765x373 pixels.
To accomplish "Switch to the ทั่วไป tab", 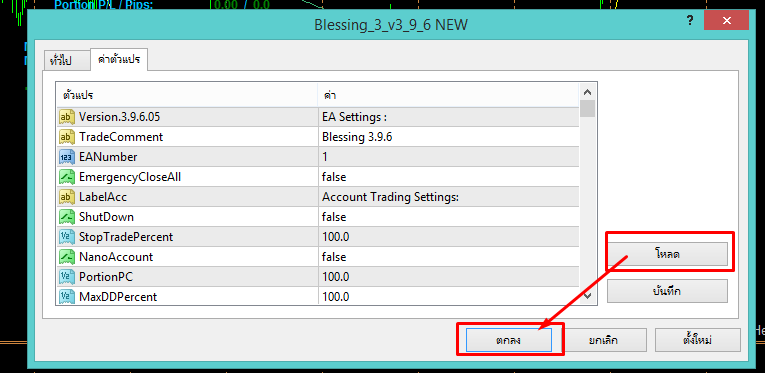I will 66,60.
